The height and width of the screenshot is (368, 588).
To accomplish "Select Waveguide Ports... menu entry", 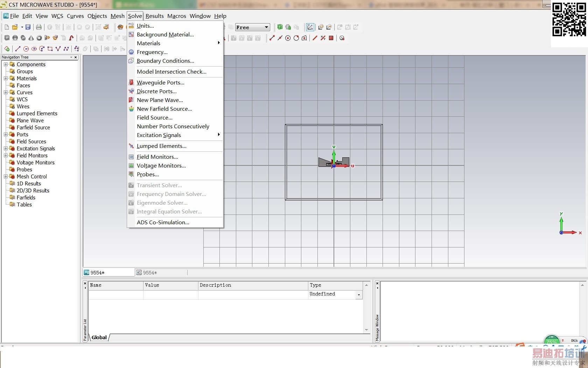I will [175, 82].
